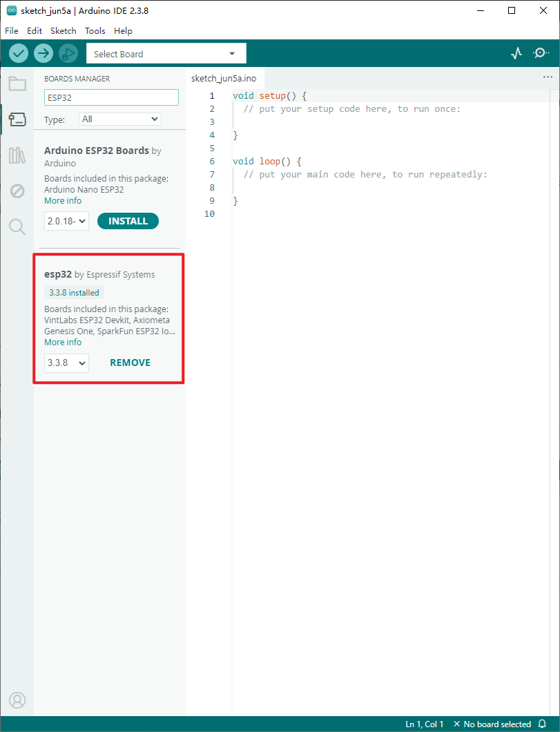Open the Serial Plotter icon

pos(516,53)
